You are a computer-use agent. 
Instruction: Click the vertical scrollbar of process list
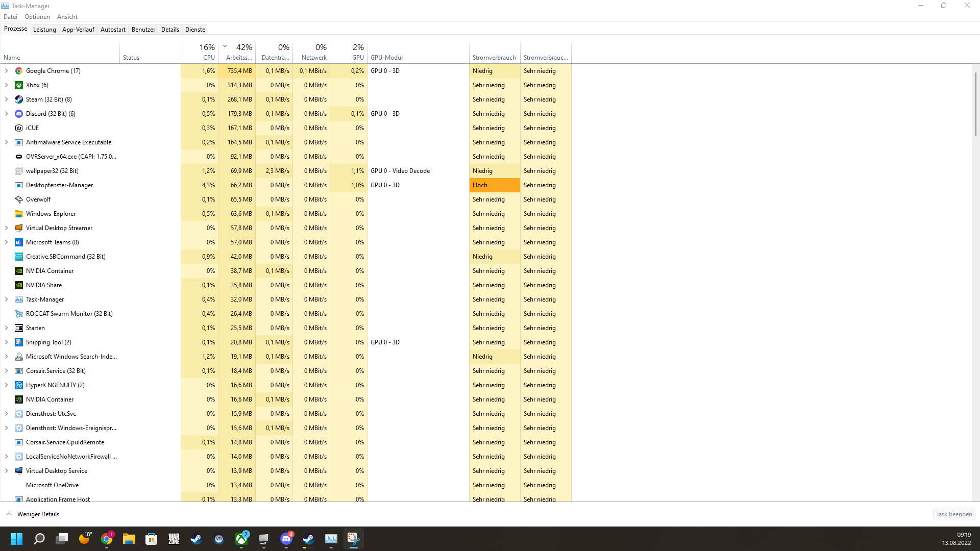tap(975, 105)
